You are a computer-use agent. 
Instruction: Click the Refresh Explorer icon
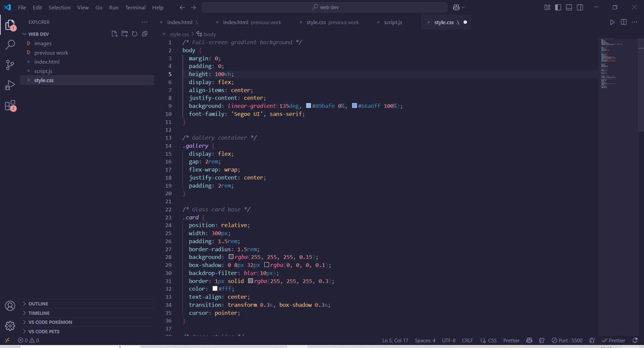click(x=134, y=33)
